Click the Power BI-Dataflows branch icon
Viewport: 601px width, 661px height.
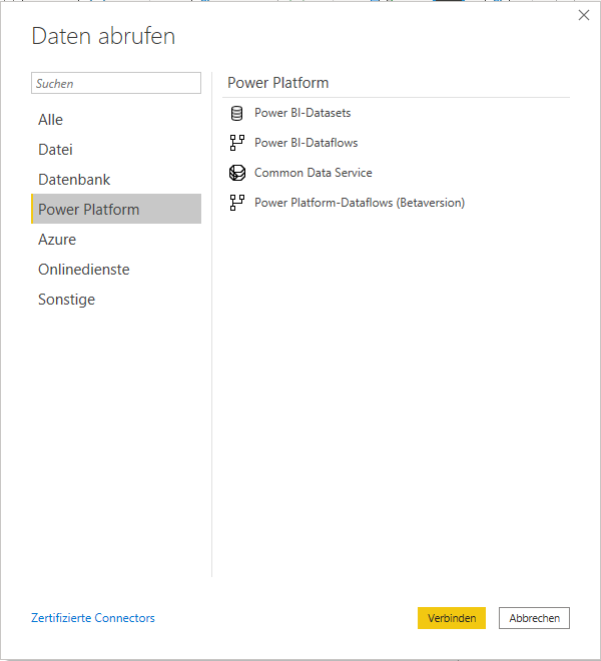click(x=237, y=143)
